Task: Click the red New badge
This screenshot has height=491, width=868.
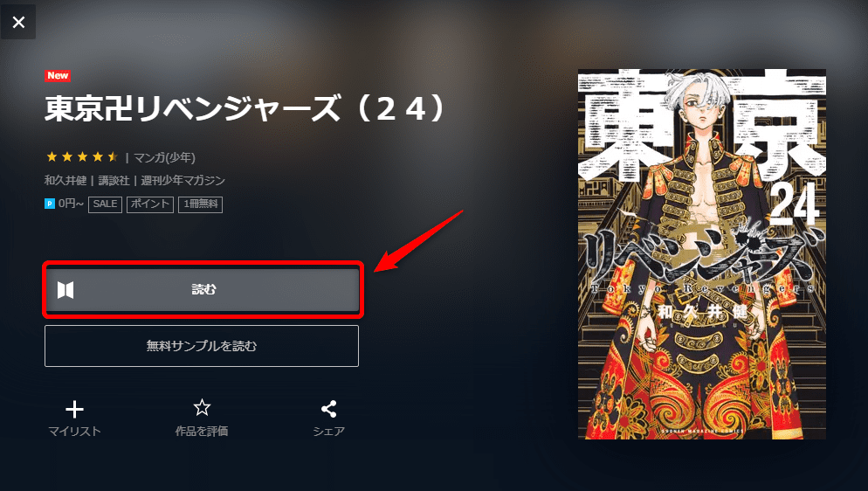Action: pyautogui.click(x=58, y=76)
